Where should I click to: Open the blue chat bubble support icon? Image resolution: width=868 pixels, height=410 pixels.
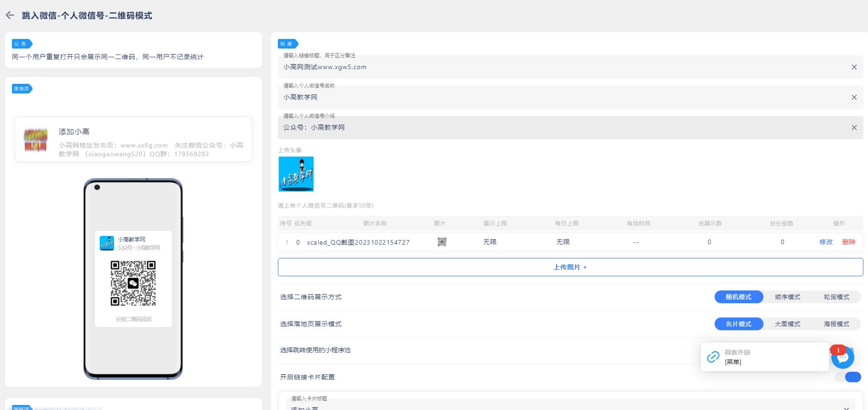tap(843, 358)
